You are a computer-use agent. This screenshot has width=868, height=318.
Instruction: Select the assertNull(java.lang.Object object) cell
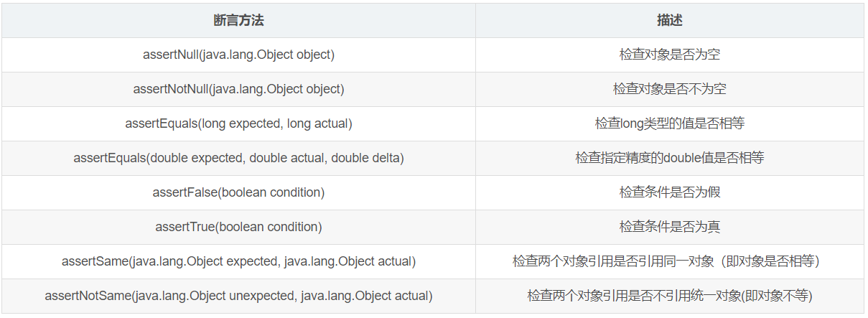238,55
